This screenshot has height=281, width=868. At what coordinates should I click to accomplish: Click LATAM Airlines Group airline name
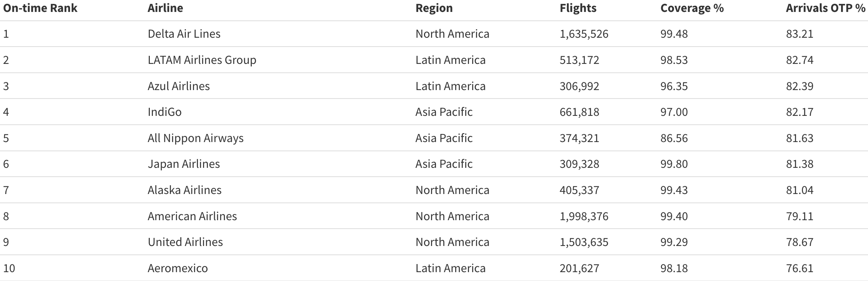tap(202, 60)
